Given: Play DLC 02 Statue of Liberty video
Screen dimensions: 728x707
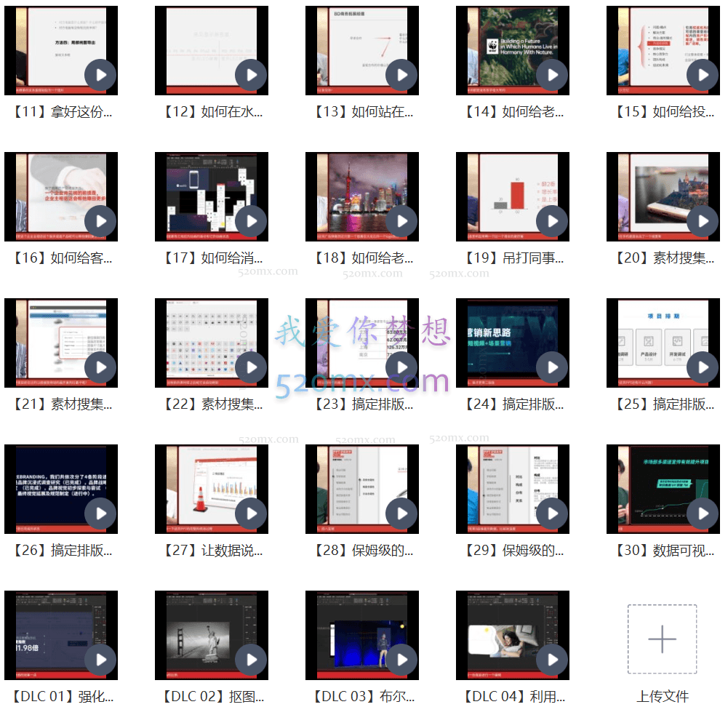Looking at the screenshot, I should 251,660.
